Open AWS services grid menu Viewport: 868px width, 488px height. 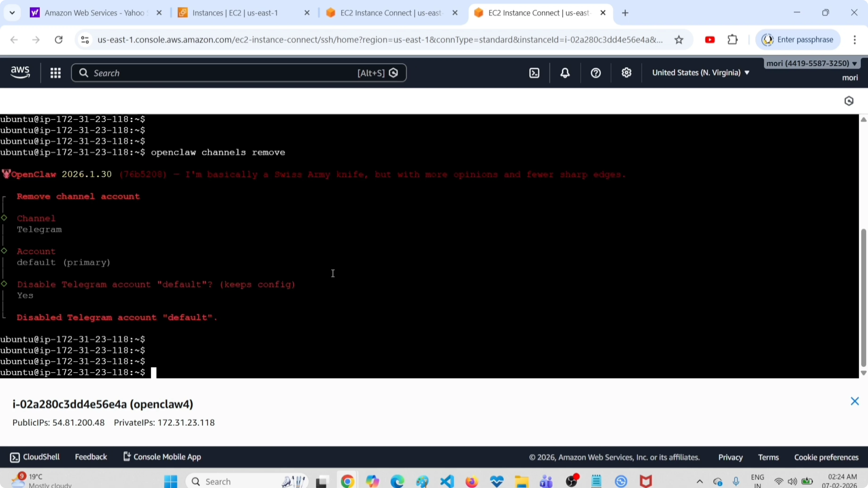[x=55, y=73]
